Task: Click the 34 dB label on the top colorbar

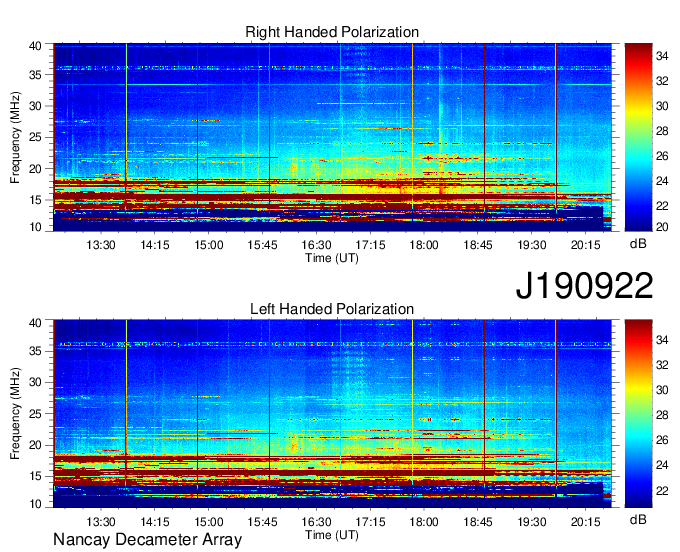Action: click(662, 56)
